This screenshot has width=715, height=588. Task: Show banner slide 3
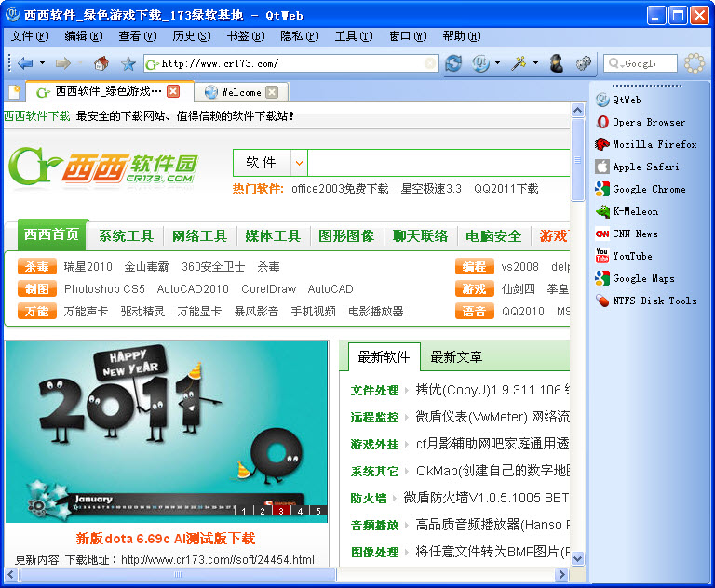(281, 511)
